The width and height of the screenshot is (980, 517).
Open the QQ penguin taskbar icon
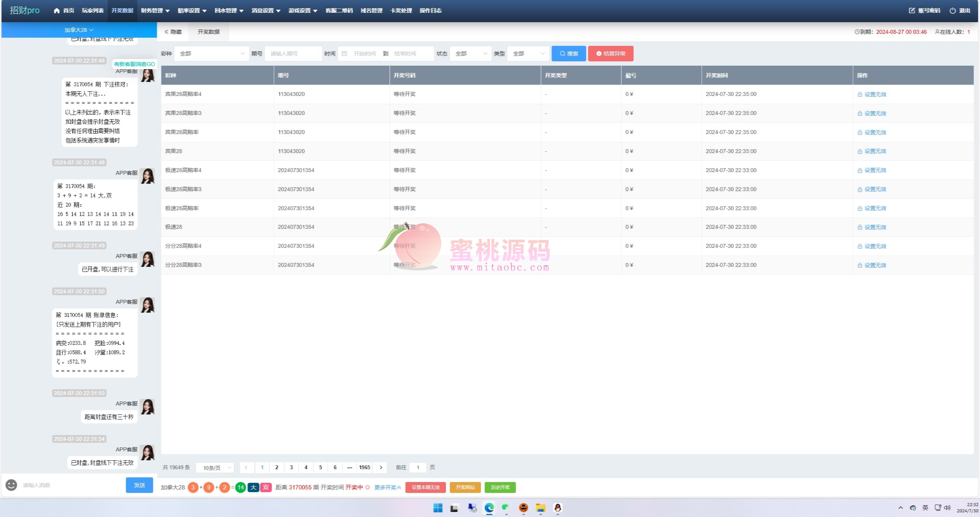tap(557, 508)
